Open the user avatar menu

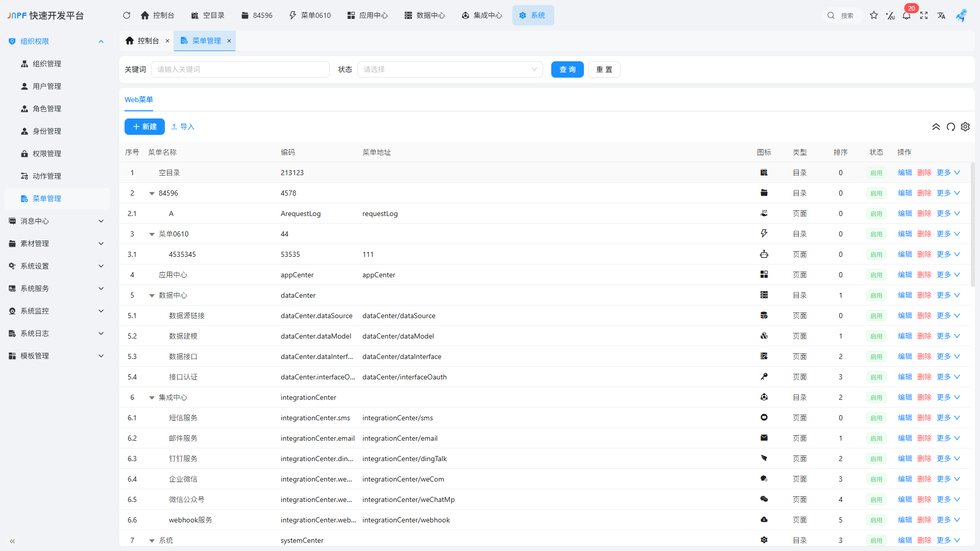click(961, 15)
